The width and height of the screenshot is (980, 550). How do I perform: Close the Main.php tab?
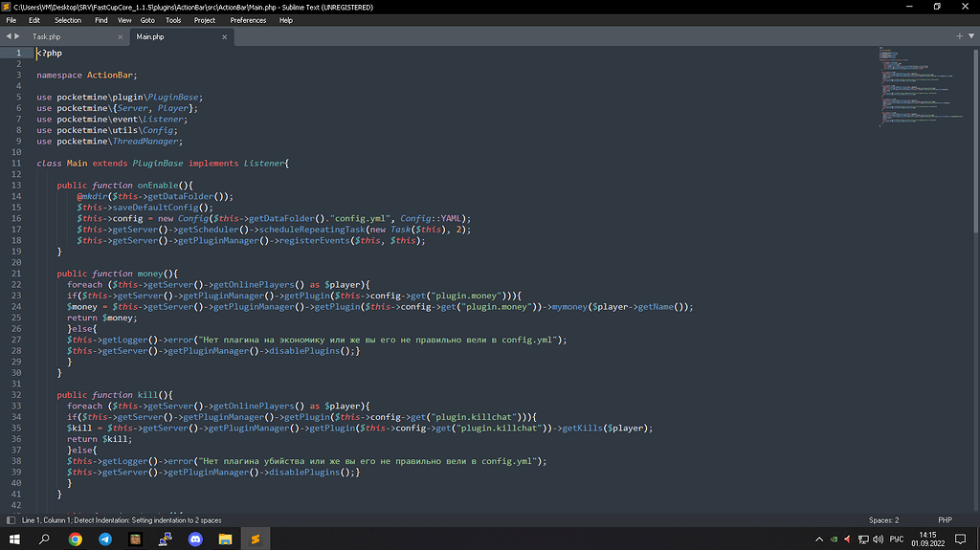[225, 36]
